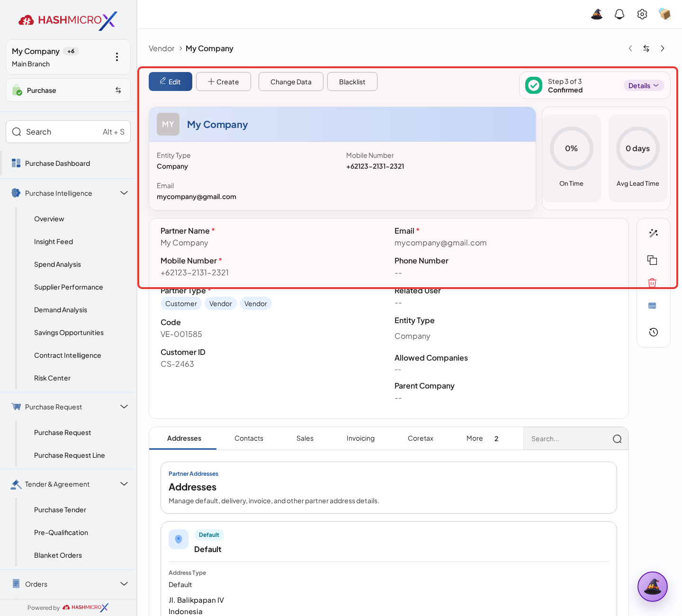Switch to the Sales tab
This screenshot has width=682, height=616.
click(x=305, y=438)
